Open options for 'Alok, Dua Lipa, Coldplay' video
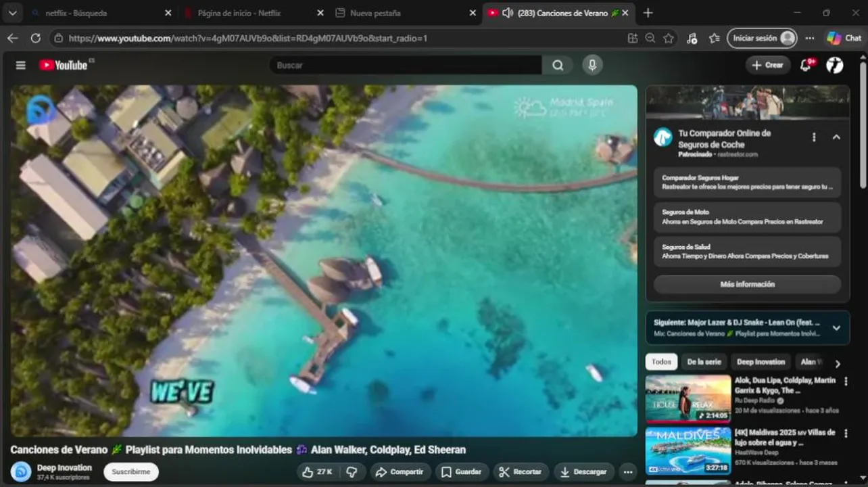 point(846,382)
